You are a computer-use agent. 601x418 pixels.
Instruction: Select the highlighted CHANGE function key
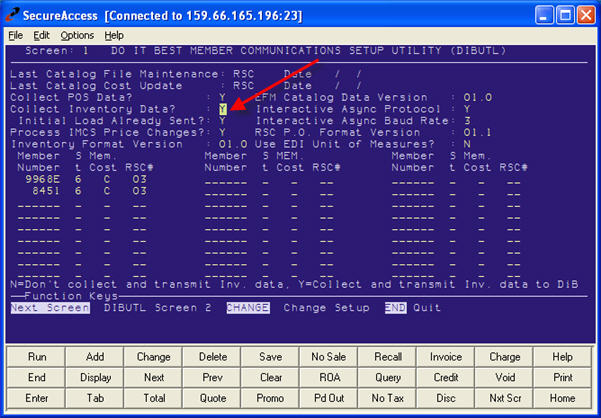(x=247, y=308)
